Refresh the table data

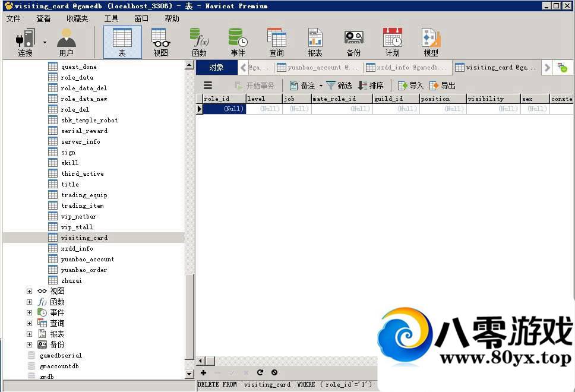[x=260, y=372]
